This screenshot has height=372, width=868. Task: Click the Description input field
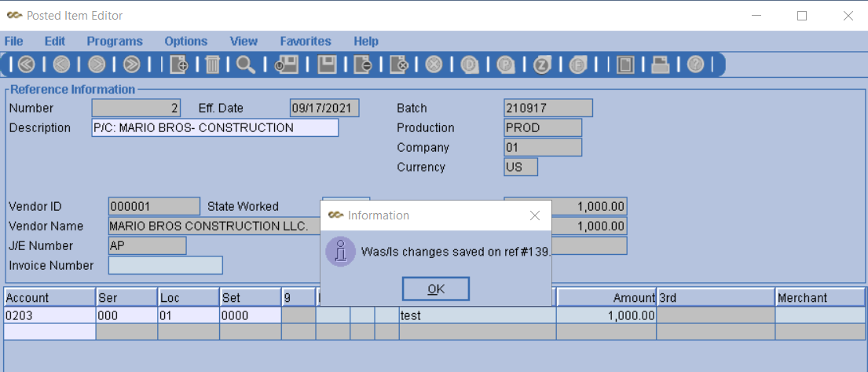pos(214,127)
